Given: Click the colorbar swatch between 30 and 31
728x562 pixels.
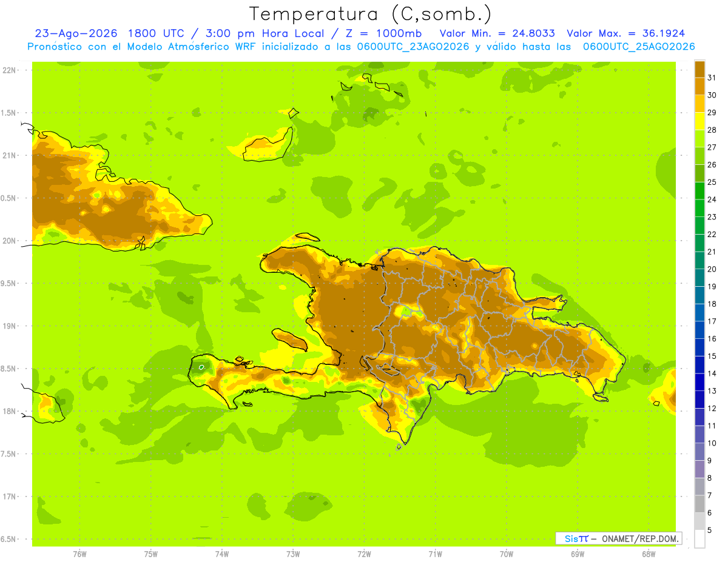Looking at the screenshot, I should [x=699, y=86].
